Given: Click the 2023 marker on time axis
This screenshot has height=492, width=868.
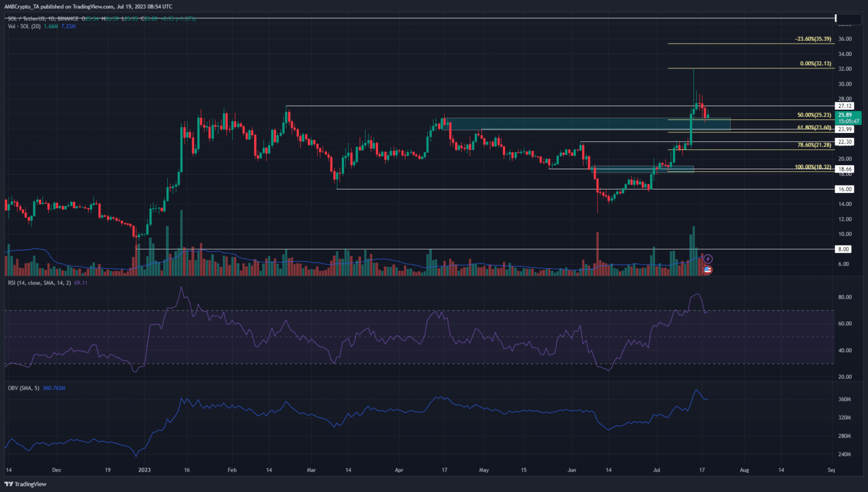Looking at the screenshot, I should point(145,470).
